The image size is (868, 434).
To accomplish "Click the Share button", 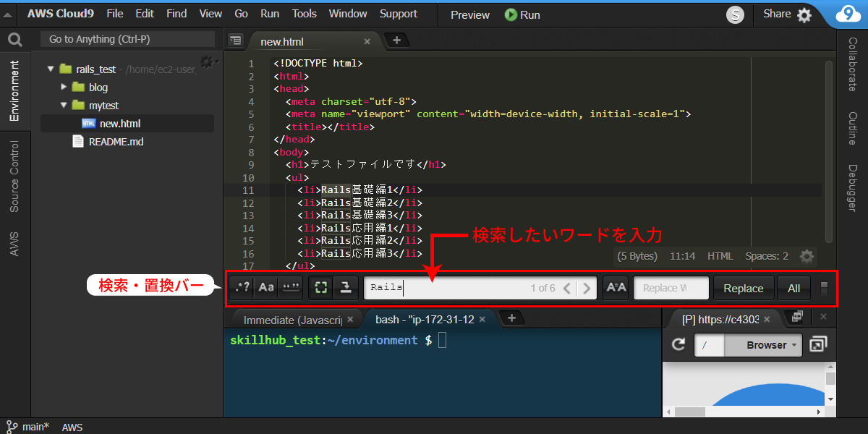I will [x=777, y=14].
